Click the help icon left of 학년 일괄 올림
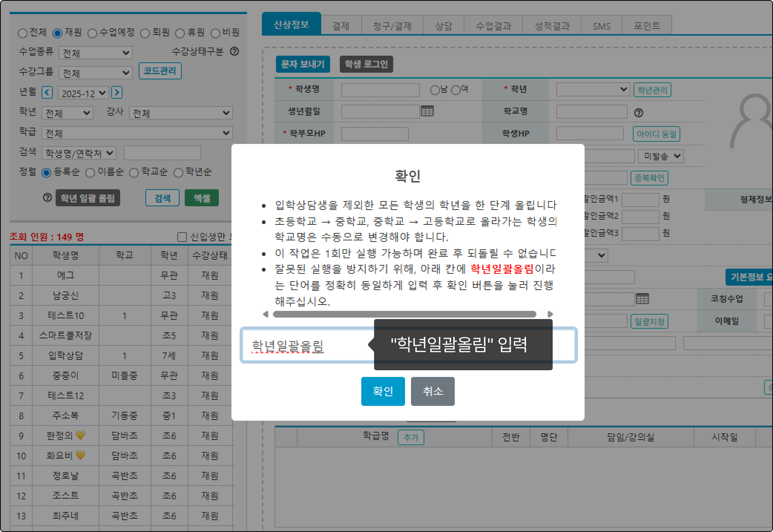The image size is (773, 532). (x=47, y=197)
